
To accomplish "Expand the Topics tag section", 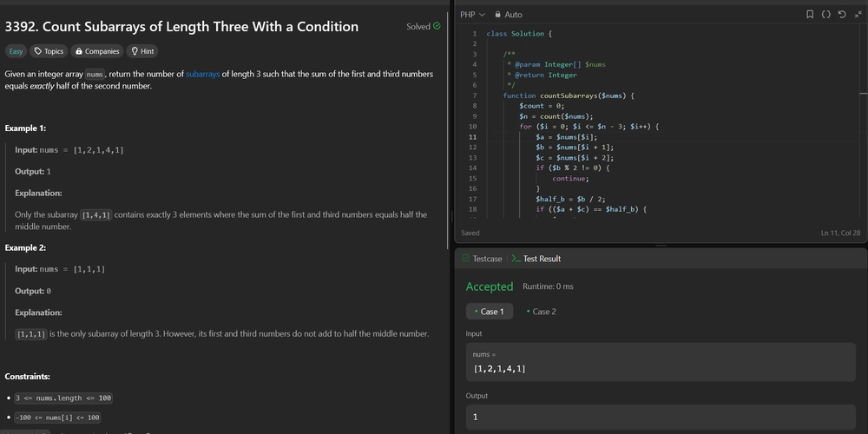I will click(x=49, y=51).
